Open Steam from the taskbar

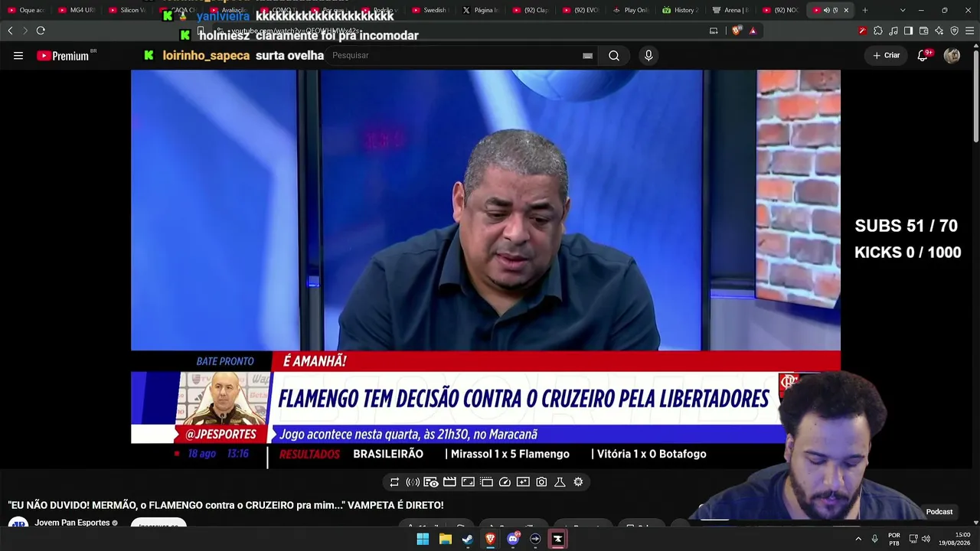pos(468,539)
